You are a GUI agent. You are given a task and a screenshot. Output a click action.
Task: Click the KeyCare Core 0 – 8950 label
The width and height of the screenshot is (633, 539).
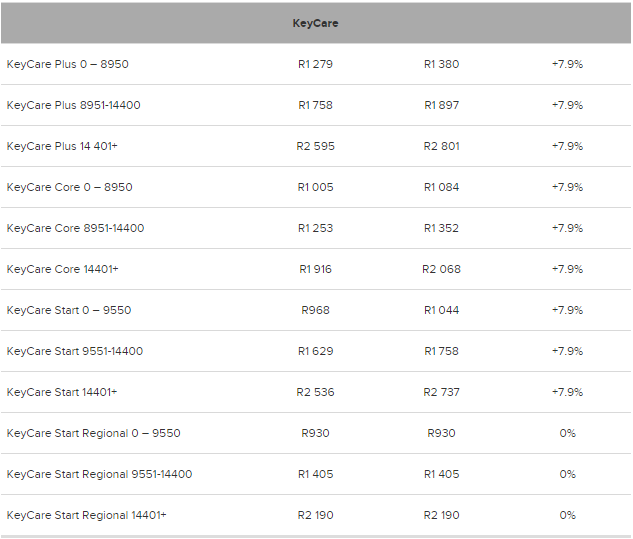[x=69, y=187]
